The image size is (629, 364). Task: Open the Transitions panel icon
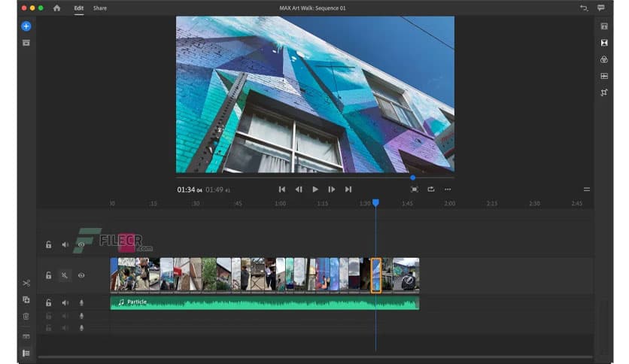click(604, 43)
